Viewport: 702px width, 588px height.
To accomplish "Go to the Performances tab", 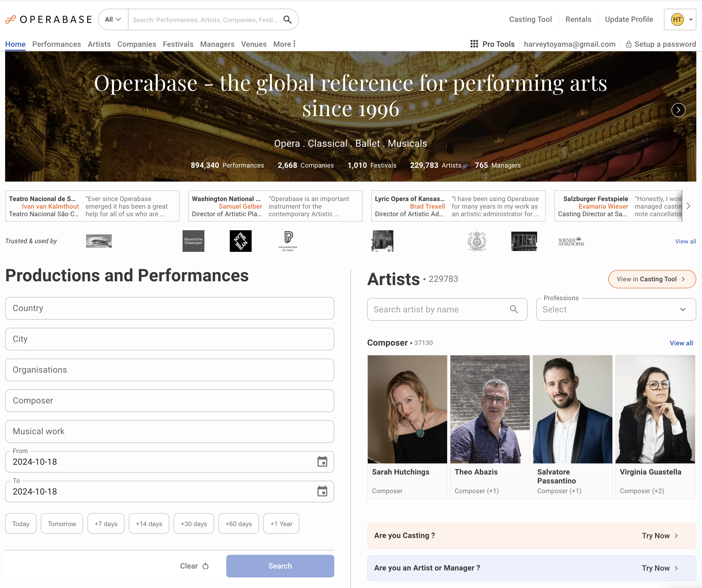I will tap(56, 44).
